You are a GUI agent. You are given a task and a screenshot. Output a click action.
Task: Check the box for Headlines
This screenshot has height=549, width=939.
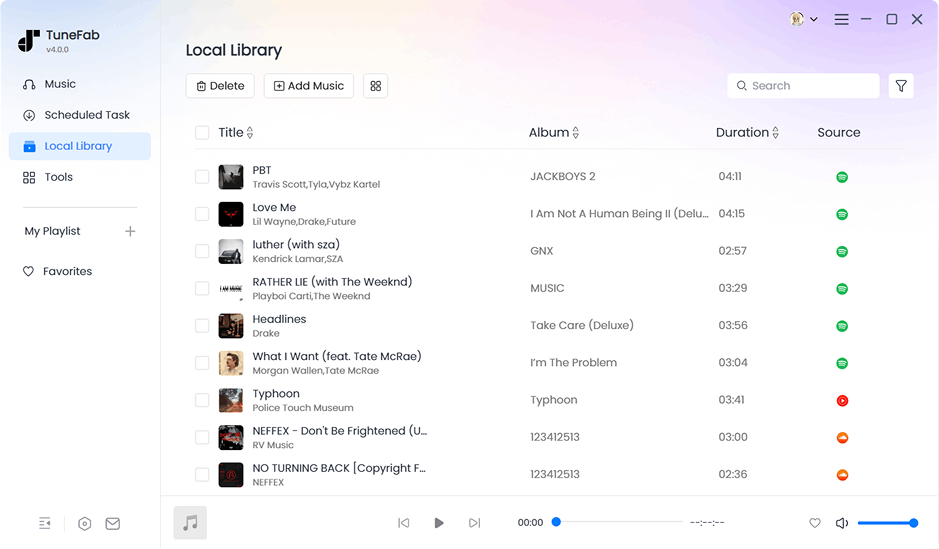click(x=202, y=326)
